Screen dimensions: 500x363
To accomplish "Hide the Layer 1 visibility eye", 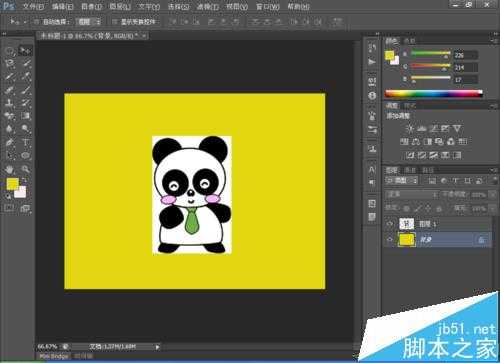I will tap(390, 224).
